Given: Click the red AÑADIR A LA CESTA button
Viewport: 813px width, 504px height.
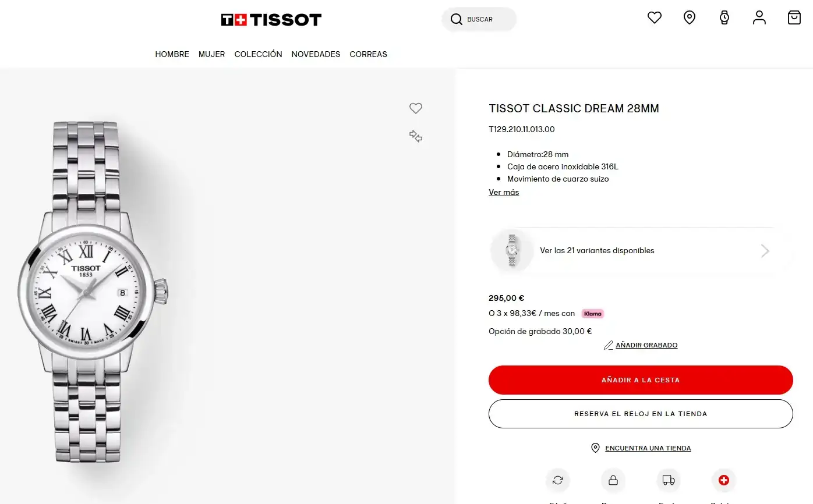Looking at the screenshot, I should (641, 380).
